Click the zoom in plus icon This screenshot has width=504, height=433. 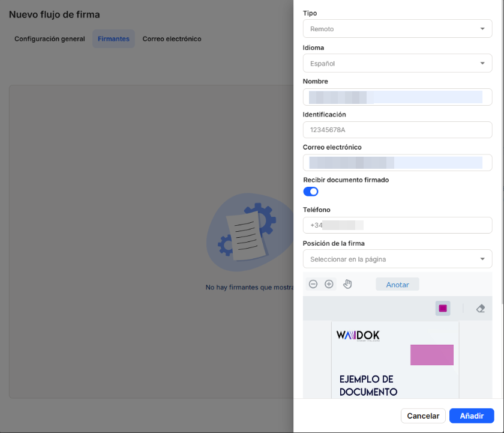click(329, 284)
